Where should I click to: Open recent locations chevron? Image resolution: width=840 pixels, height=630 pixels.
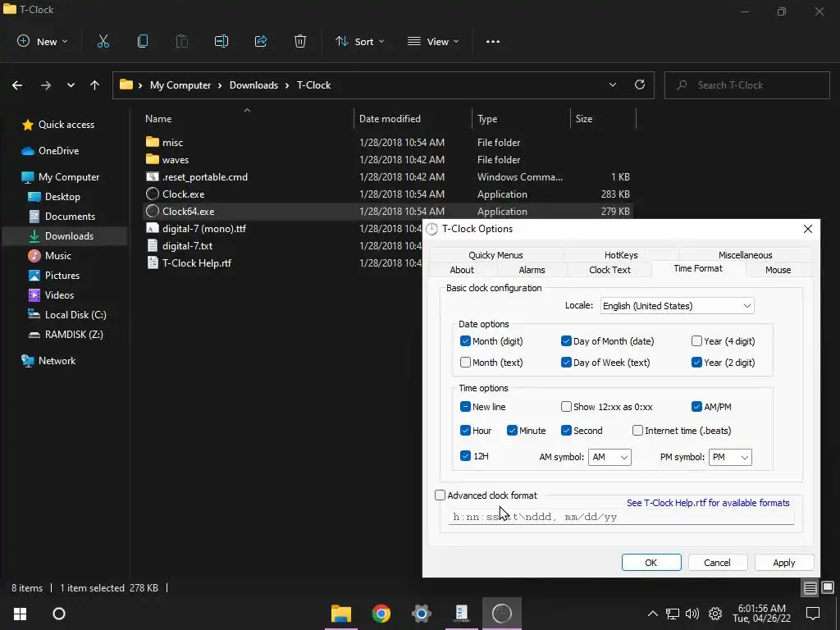[71, 85]
